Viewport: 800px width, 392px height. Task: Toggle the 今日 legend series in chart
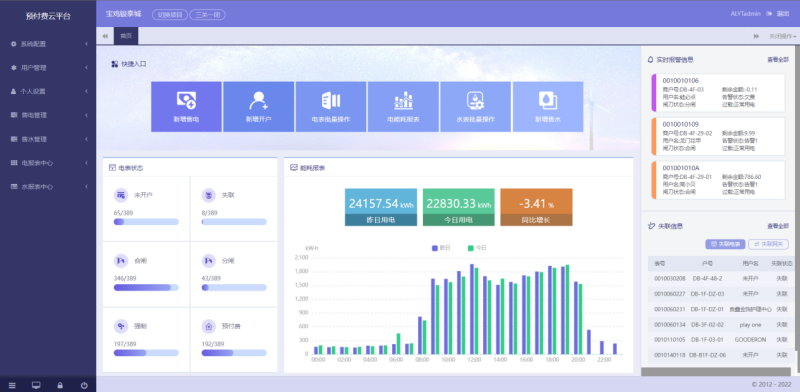click(477, 248)
